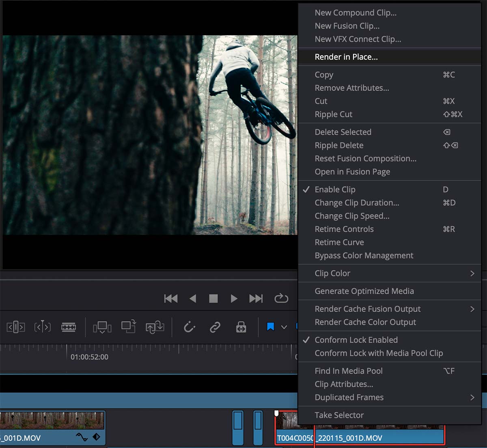This screenshot has height=448, width=487.
Task: Select the Dynamic Trim mode tool
Action: coord(42,327)
